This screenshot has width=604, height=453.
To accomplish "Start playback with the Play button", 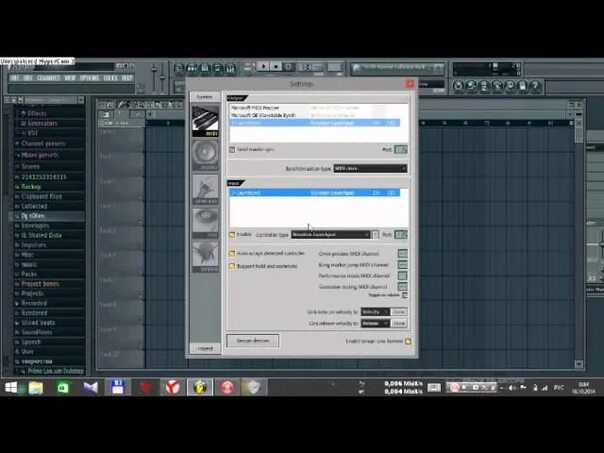I will (x=263, y=67).
